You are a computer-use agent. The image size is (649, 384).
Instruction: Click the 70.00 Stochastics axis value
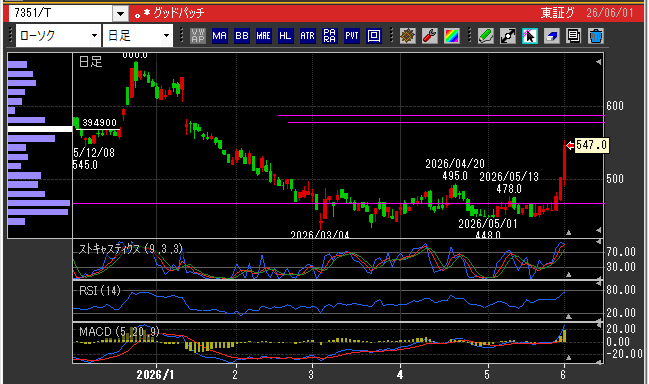pos(621,252)
